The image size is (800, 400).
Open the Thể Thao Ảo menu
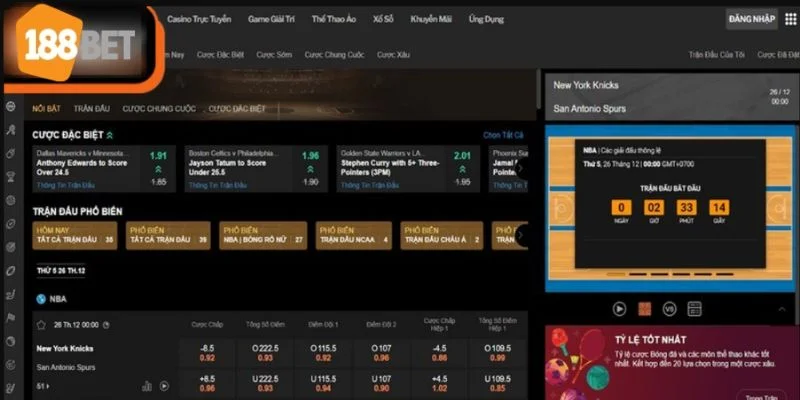(x=334, y=19)
